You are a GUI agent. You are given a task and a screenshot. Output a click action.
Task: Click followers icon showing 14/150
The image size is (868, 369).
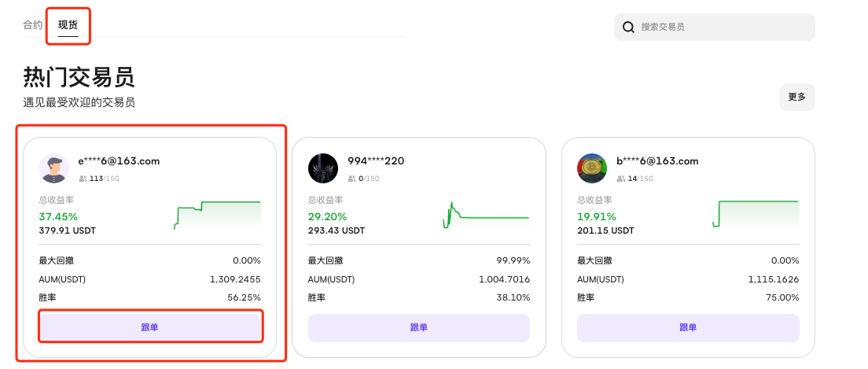coord(621,179)
